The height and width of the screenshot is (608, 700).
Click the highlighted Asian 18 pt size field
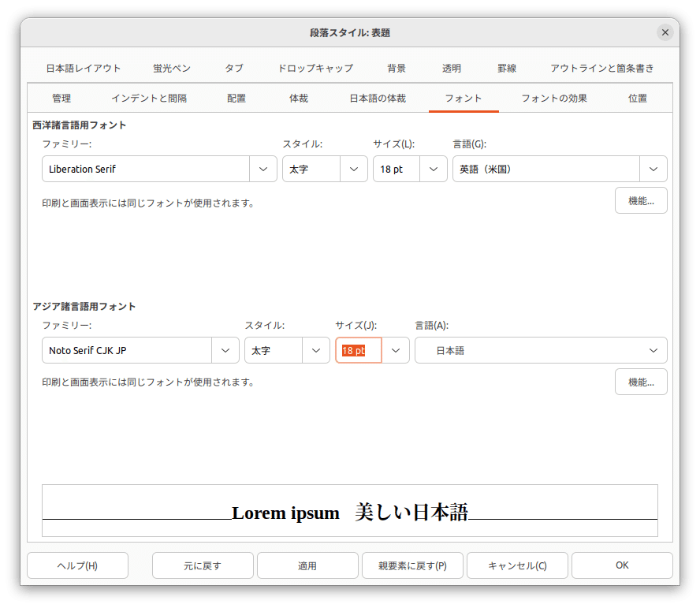click(x=359, y=350)
